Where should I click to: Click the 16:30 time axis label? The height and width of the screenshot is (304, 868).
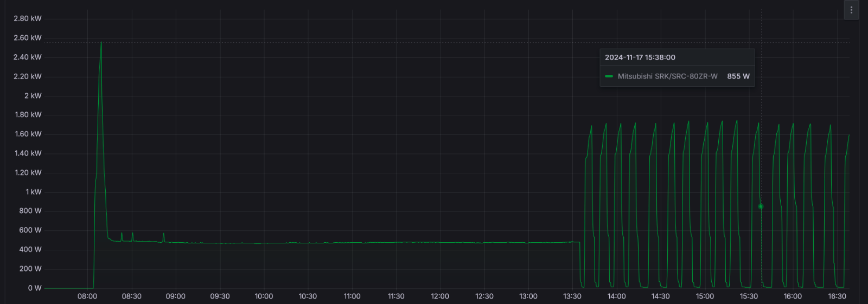(x=837, y=296)
